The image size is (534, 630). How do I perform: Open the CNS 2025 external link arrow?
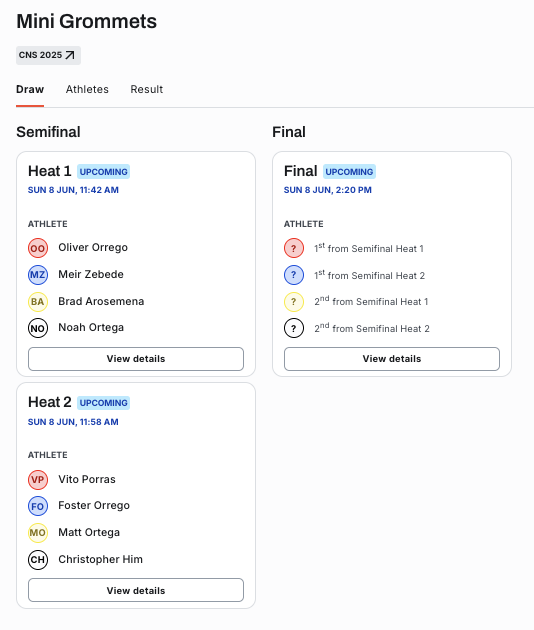pyautogui.click(x=70, y=55)
